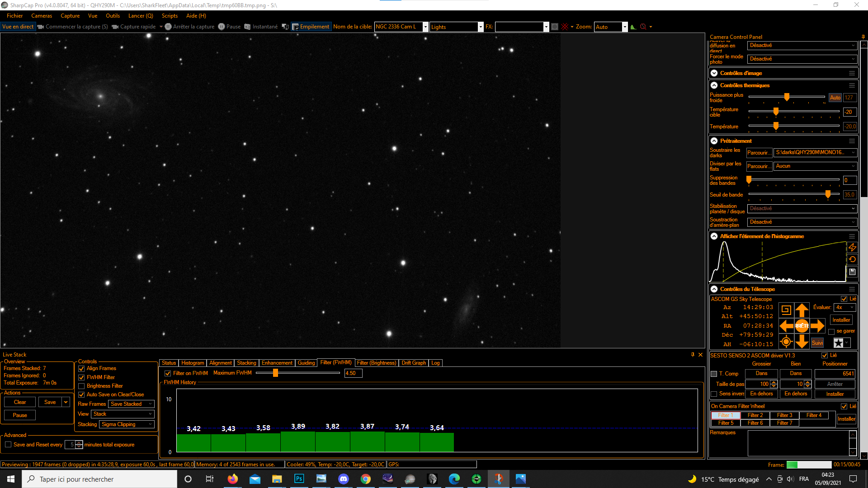
Task: Open the menu icon of the Prétraitement section
Action: (x=852, y=141)
